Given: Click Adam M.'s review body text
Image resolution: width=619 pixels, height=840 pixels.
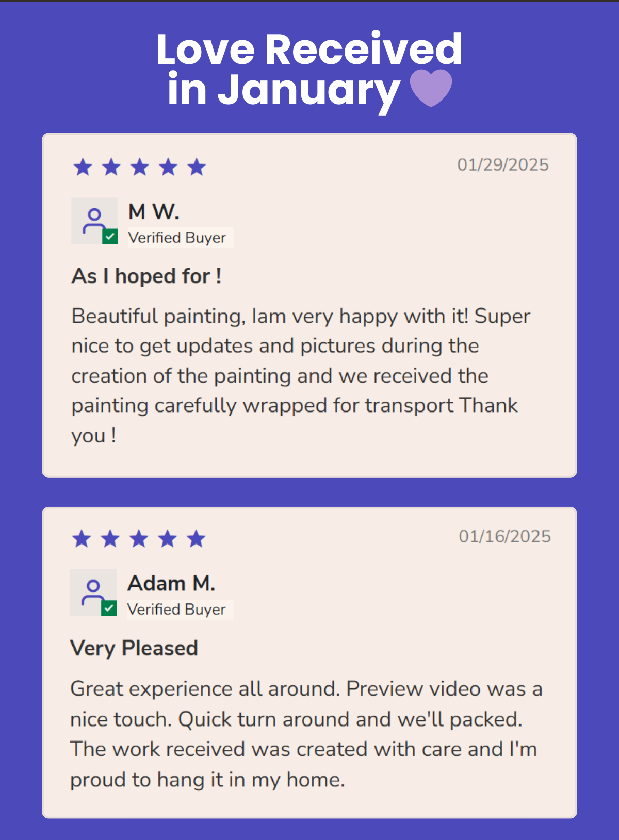Looking at the screenshot, I should pyautogui.click(x=306, y=734).
